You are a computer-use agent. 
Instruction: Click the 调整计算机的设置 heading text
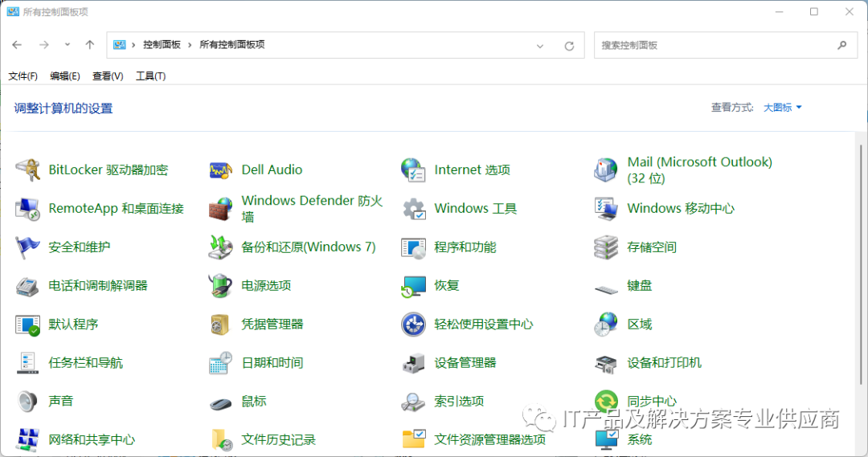pyautogui.click(x=63, y=108)
